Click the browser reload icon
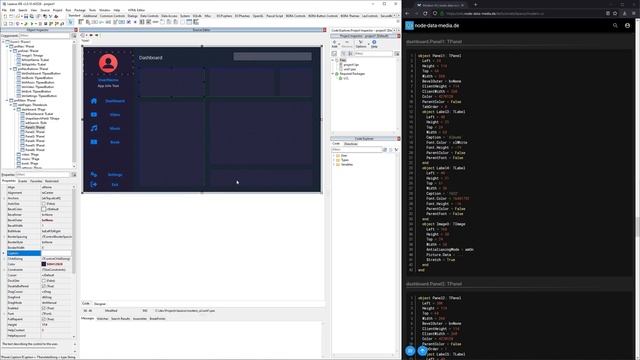 pyautogui.click(x=425, y=13)
